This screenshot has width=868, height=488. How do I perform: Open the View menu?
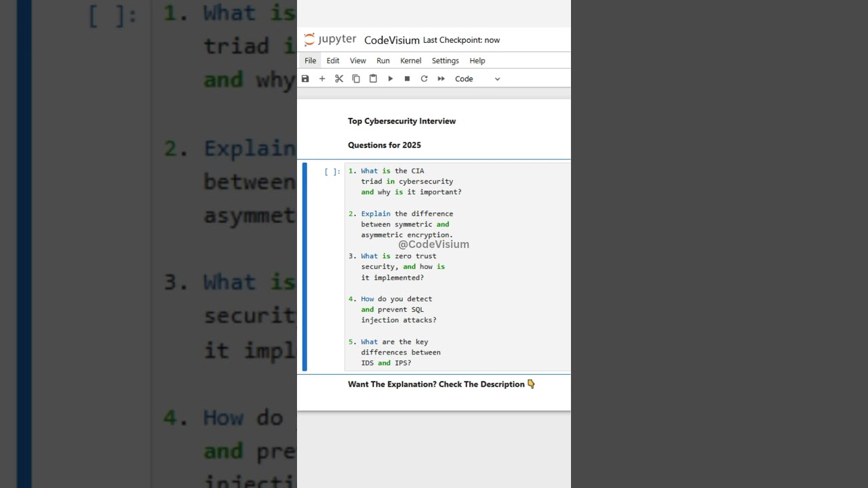357,60
